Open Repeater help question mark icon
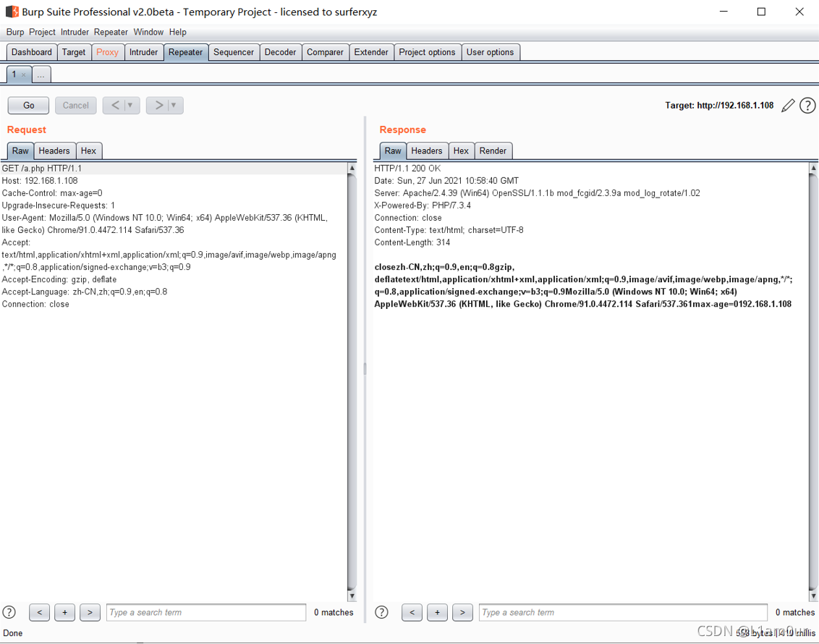Screen dimensions: 819x644 click(807, 106)
